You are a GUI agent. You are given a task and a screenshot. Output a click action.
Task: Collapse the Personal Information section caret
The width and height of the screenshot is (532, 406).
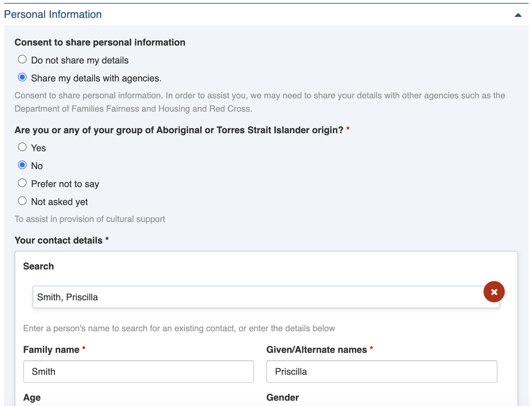[518, 15]
